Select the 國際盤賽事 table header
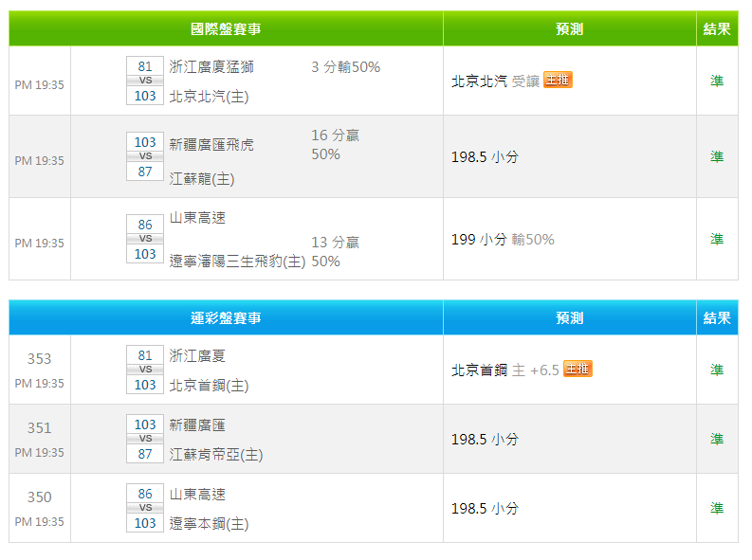752x560 pixels. pos(226,28)
